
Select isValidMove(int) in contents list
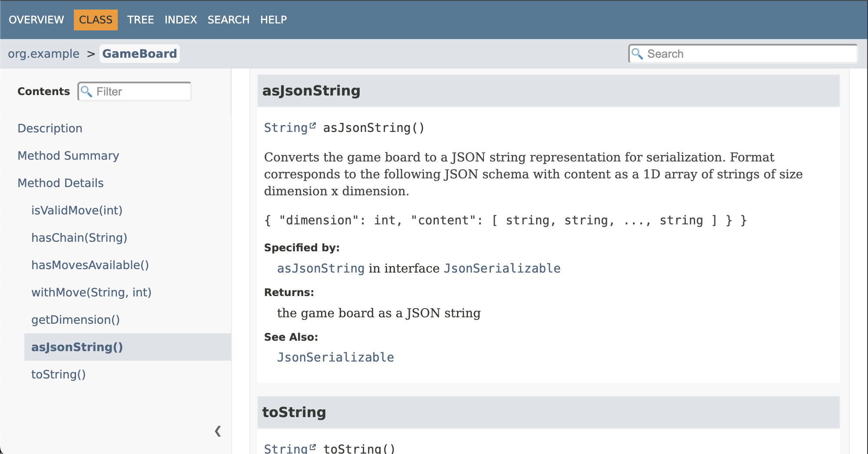(77, 210)
